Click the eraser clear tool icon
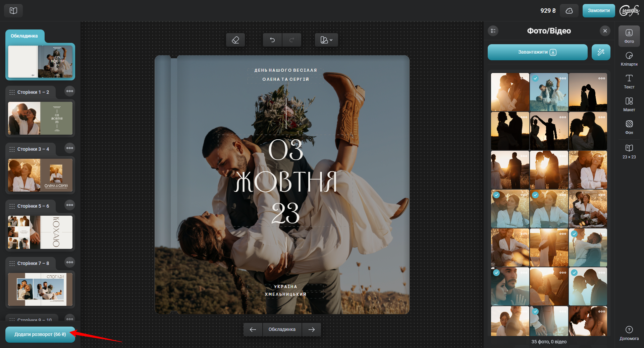This screenshot has width=644, height=348. coord(235,40)
